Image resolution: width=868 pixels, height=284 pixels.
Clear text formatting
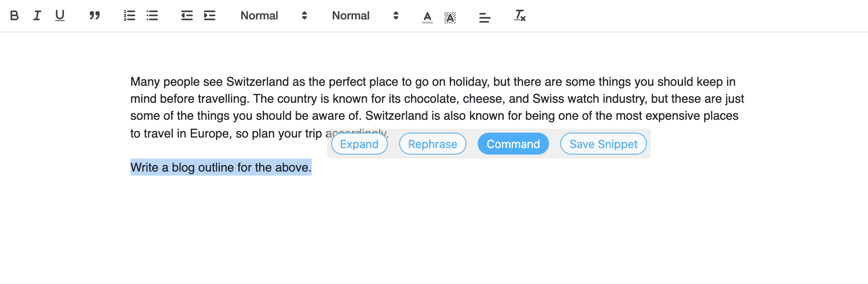coord(520,16)
